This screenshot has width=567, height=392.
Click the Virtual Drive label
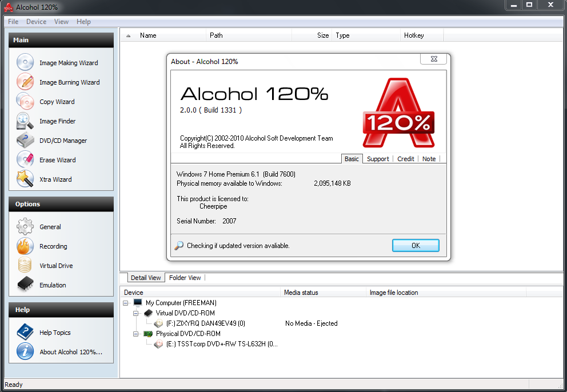point(56,266)
